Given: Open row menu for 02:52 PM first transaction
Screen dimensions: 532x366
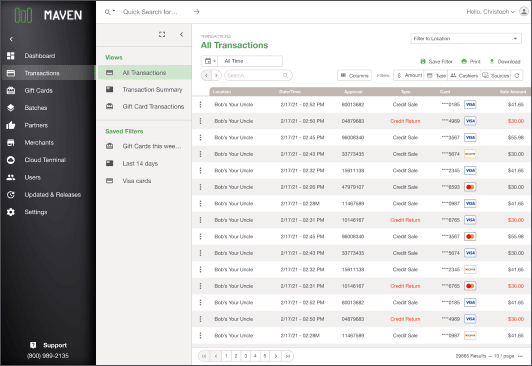Looking at the screenshot, I should [x=201, y=104].
